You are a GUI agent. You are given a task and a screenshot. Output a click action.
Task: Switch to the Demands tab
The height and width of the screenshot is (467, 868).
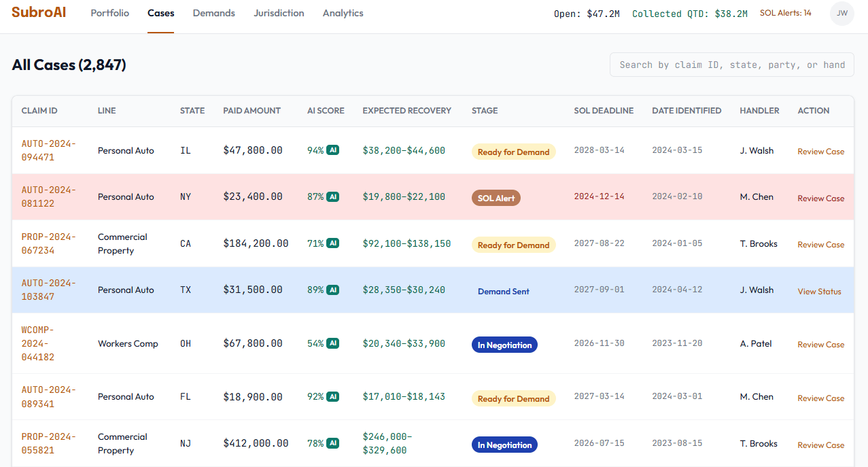[x=214, y=13]
